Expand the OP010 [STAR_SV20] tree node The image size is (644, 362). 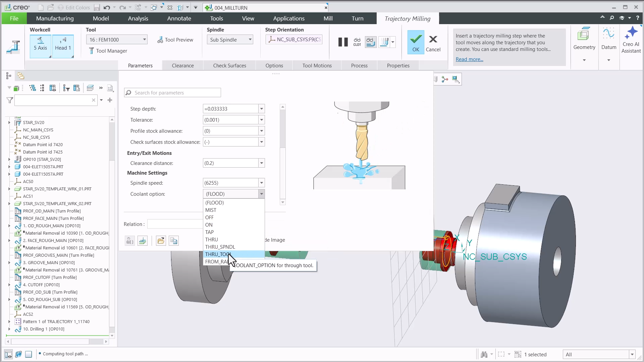coord(9,159)
